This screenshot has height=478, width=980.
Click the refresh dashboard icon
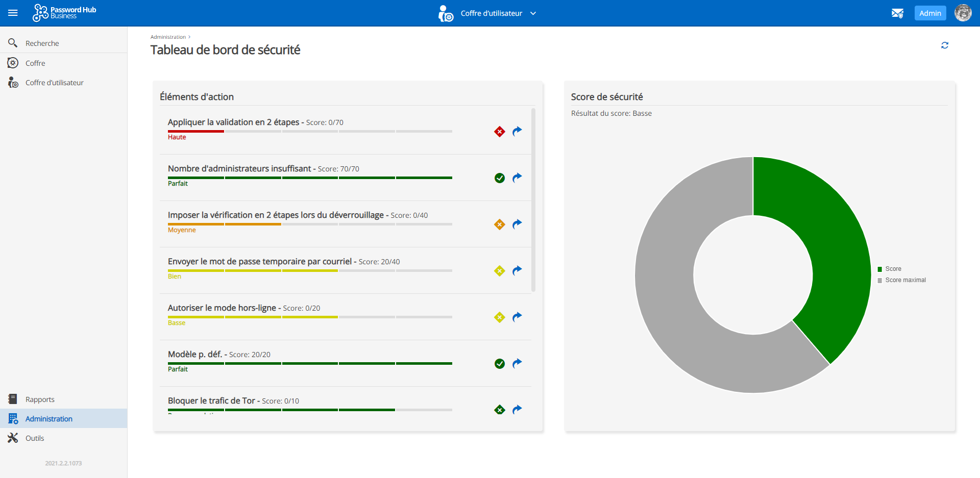point(945,45)
